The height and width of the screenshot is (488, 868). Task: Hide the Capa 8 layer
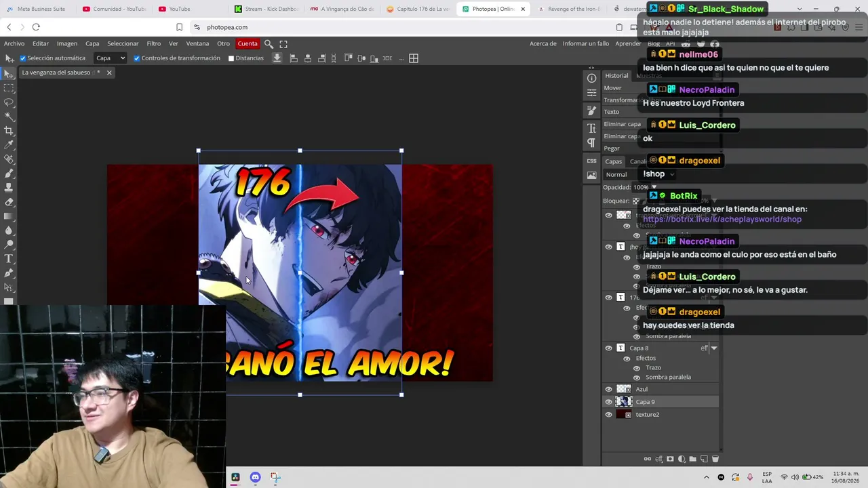click(608, 348)
